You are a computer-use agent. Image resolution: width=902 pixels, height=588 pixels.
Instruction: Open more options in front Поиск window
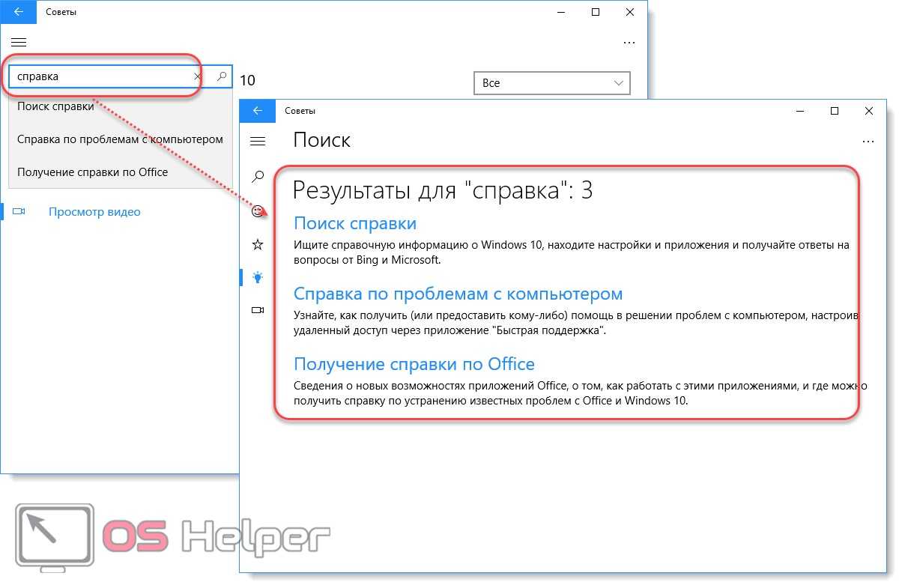pyautogui.click(x=868, y=141)
